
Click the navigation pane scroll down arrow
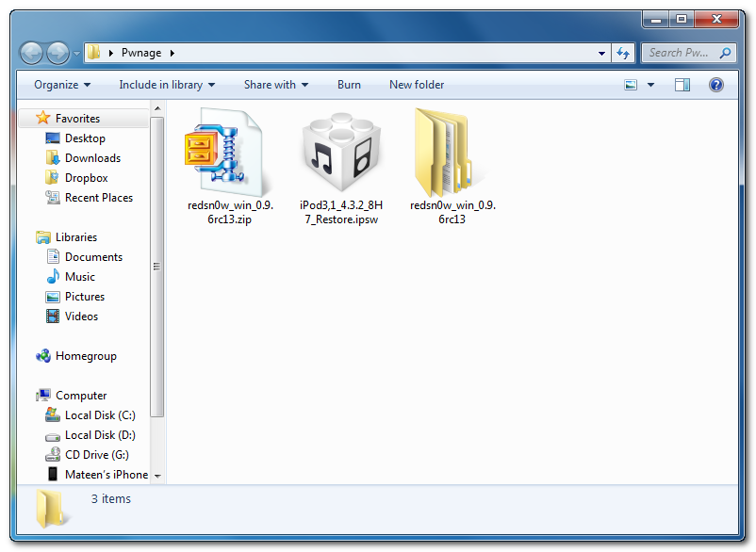click(157, 476)
